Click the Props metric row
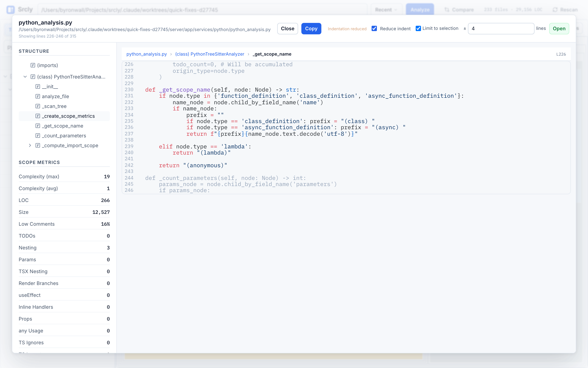Viewport: 588px width, 368px height. 64,319
